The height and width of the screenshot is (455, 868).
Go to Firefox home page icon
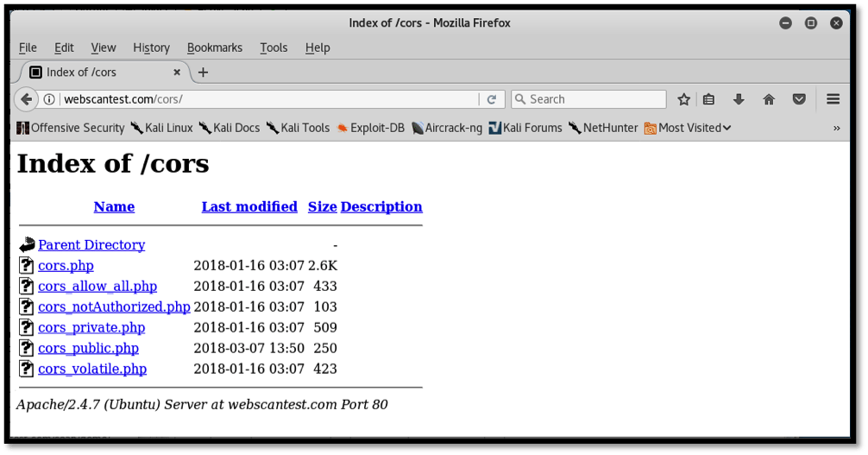(x=769, y=99)
